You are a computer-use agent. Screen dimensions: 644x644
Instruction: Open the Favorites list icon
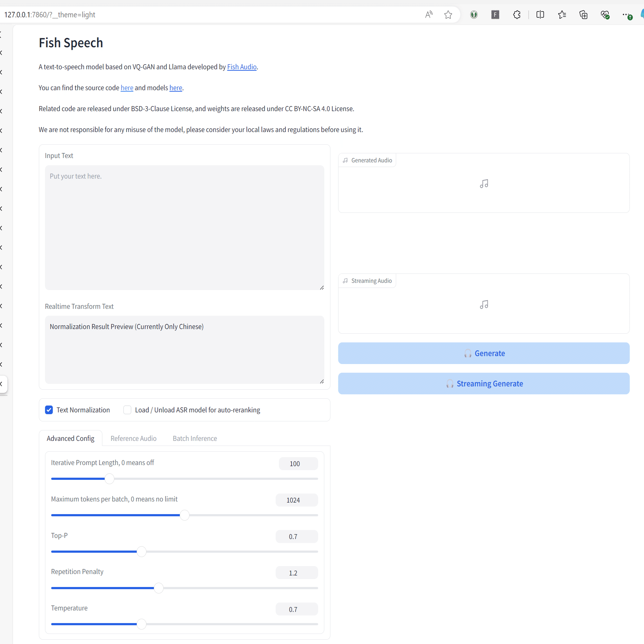pos(562,14)
